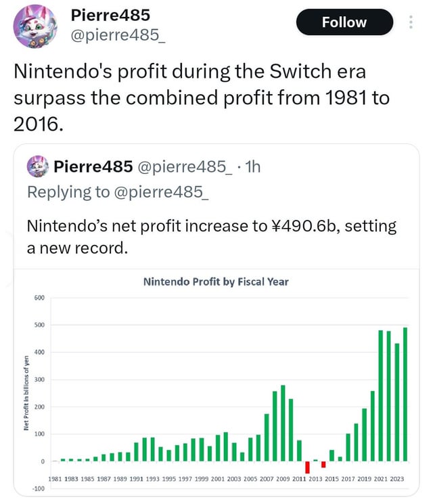Image resolution: width=433 pixels, height=504 pixels.
Task: Click the tallest green bar for 2023
Action: tap(405, 394)
